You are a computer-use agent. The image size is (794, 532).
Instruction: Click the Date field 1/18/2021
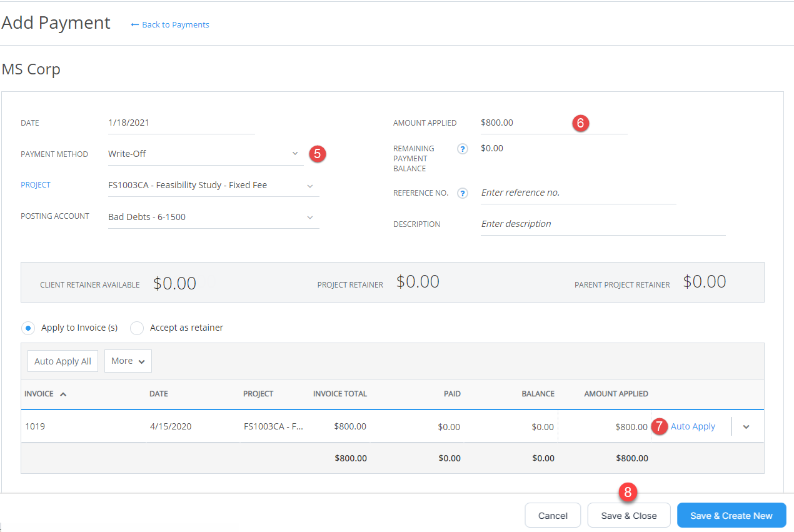click(181, 123)
